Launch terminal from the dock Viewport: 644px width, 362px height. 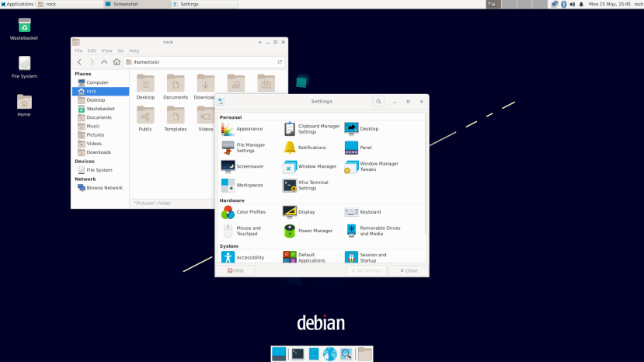point(298,353)
